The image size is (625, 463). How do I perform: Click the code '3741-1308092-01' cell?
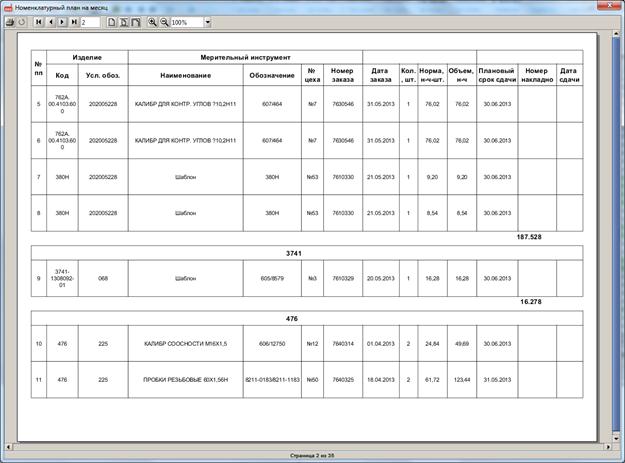[x=62, y=279]
